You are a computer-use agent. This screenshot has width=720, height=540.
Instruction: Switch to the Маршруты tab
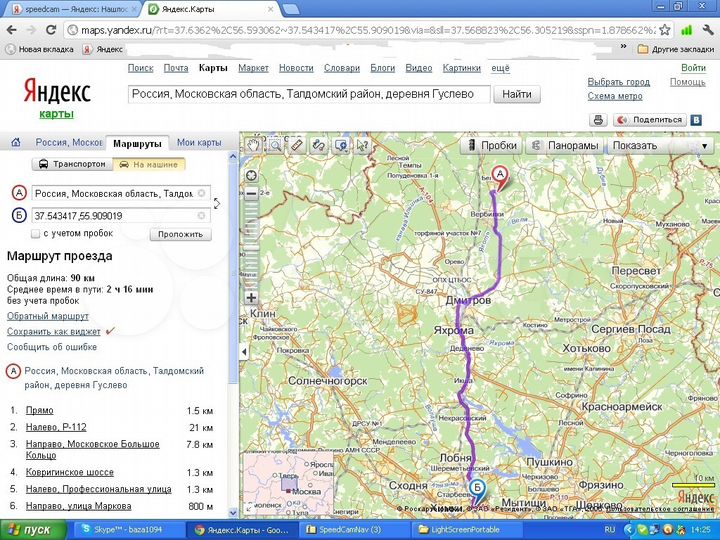click(x=137, y=143)
